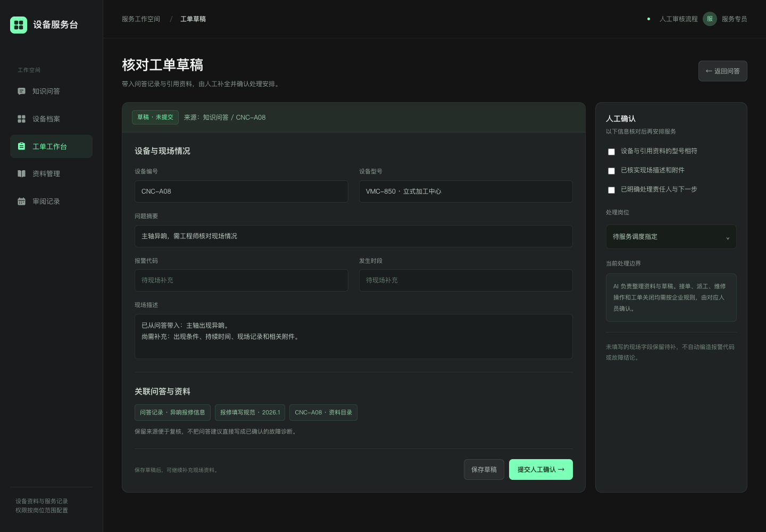
Task: Expand the 处理岗位 dropdown
Action: (x=671, y=237)
